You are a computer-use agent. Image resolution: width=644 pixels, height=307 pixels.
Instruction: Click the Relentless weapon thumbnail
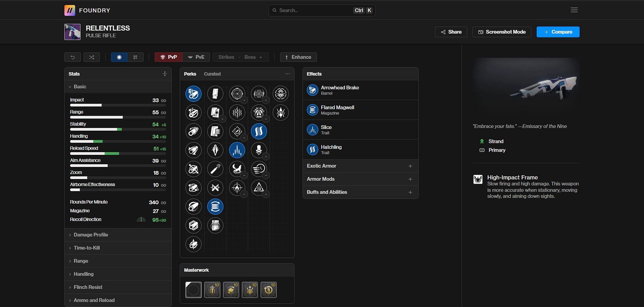point(72,32)
